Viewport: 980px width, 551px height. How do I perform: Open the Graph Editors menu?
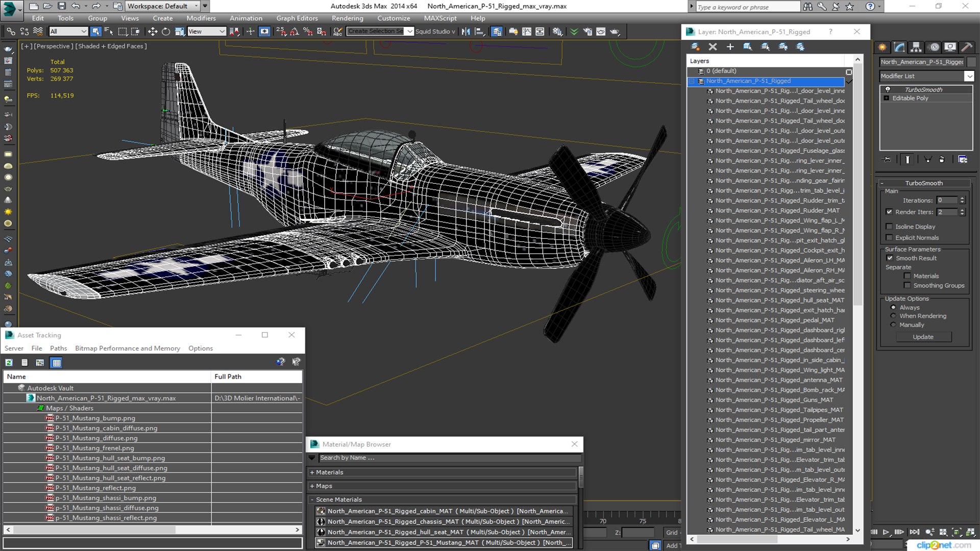[x=297, y=18]
